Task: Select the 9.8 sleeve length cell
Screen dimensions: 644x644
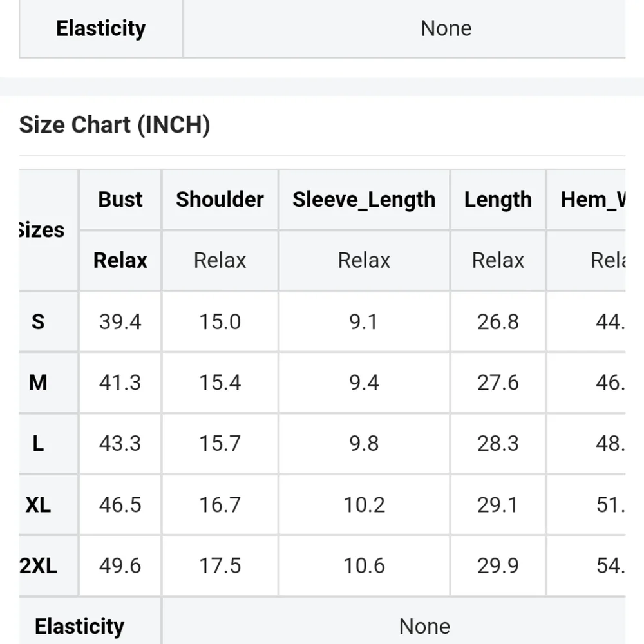Action: click(364, 444)
